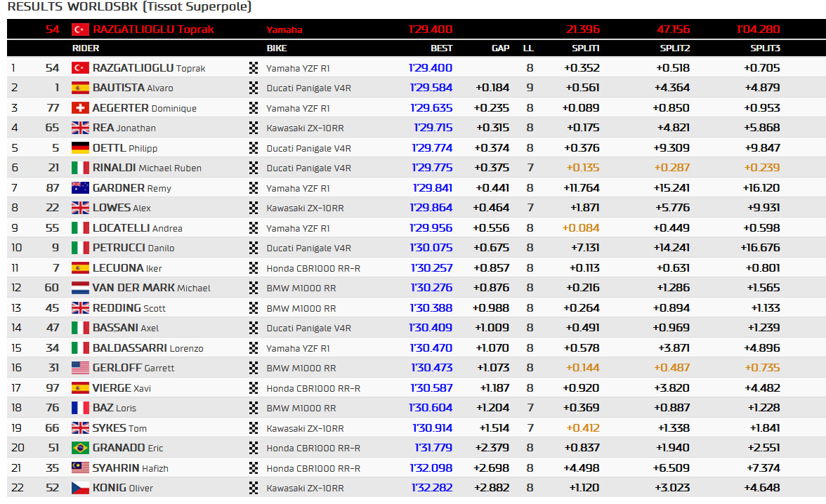Click rider name RINALDI Michael Ruben
826x504 pixels.
[147, 168]
